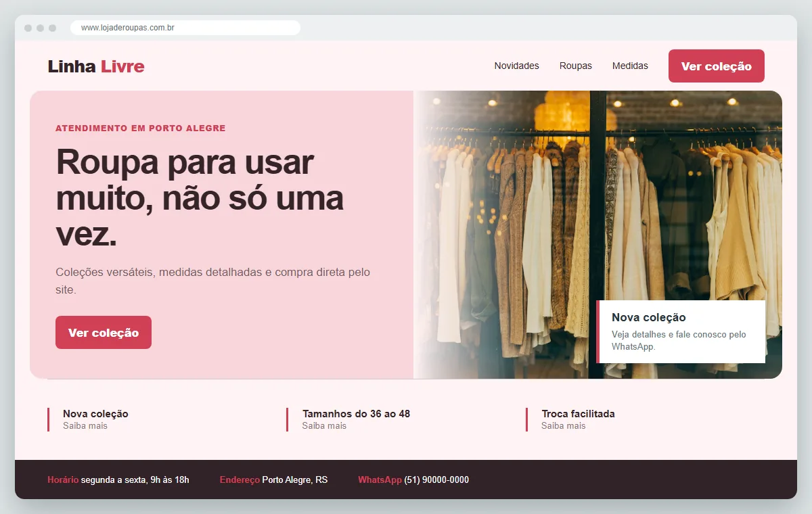Screen dimensions: 812x514
Task: Open the Roupas navigation link
Action: (575, 66)
